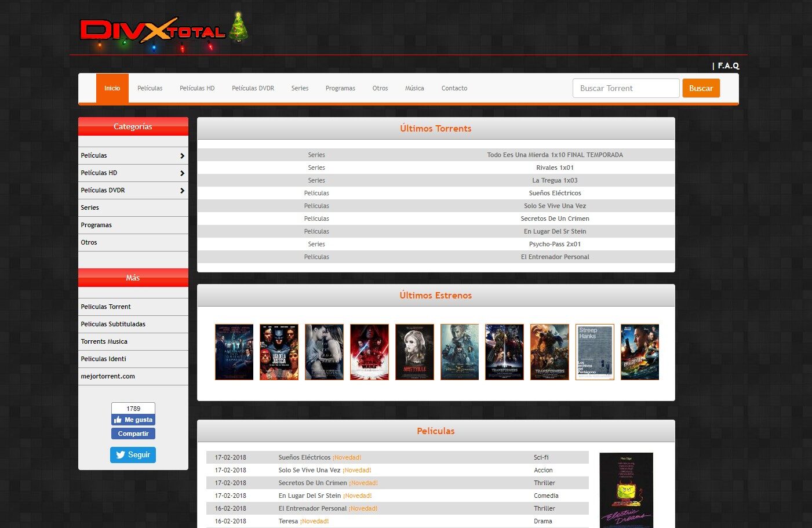
Task: Open the Contacto page from the navbar
Action: (454, 88)
